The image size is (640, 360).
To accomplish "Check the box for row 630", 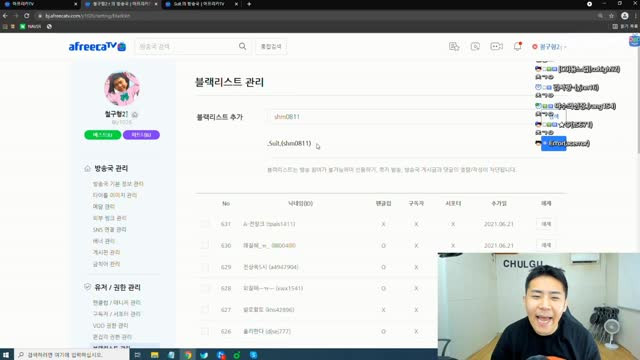I will coord(204,245).
